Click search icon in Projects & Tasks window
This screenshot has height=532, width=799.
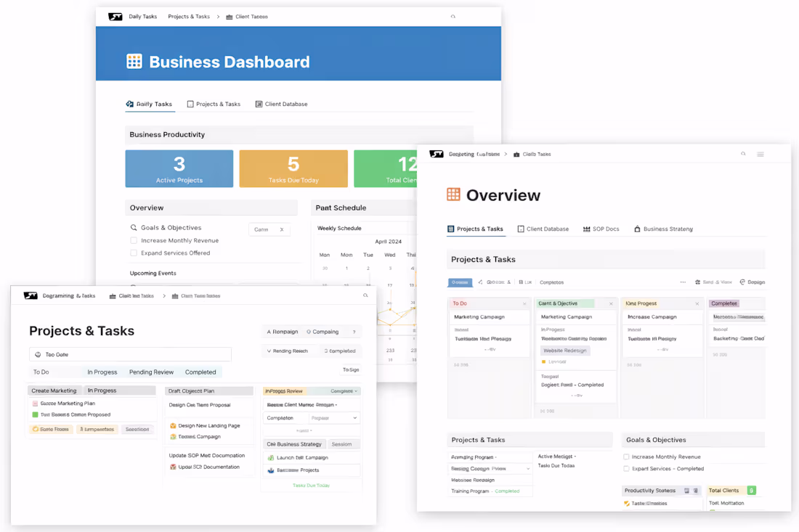tap(365, 295)
